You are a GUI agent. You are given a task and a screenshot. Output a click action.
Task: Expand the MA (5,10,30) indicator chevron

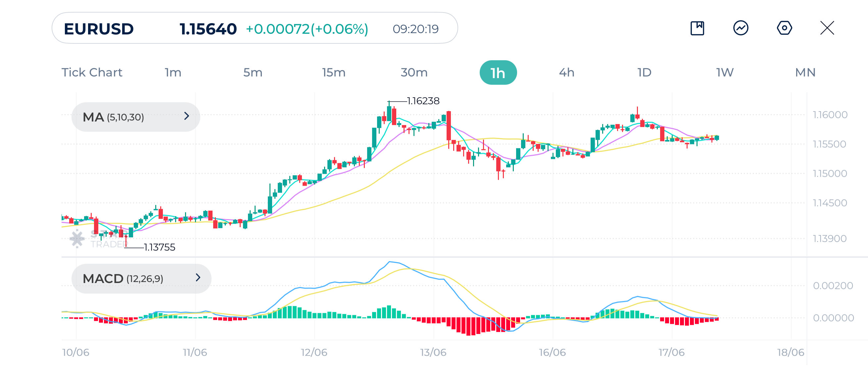tap(187, 116)
